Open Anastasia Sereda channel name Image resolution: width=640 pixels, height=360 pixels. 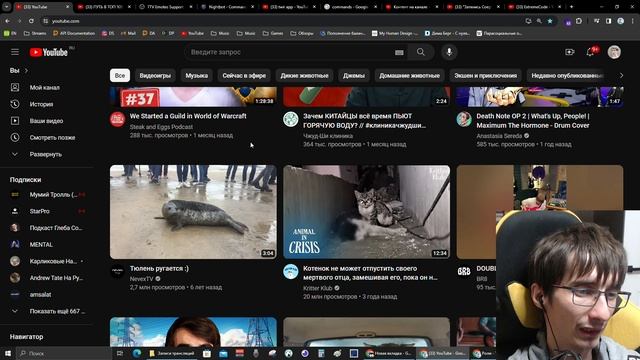(499, 136)
